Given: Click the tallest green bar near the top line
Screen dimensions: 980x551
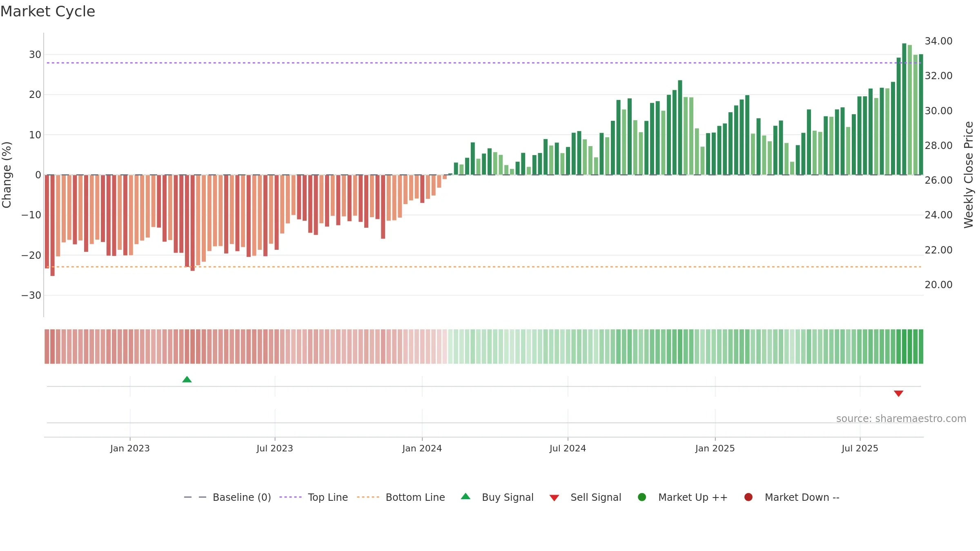Looking at the screenshot, I should coord(904,109).
